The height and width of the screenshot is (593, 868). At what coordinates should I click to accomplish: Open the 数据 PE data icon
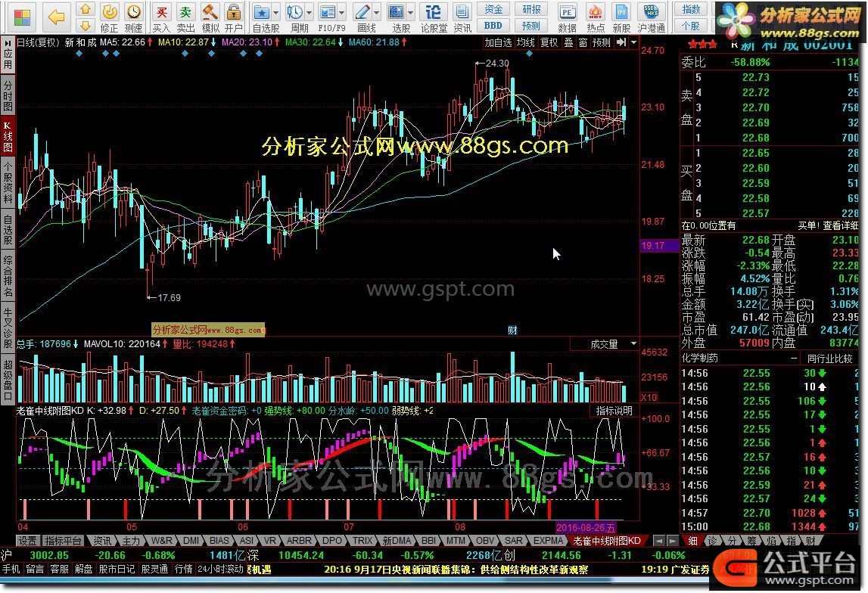[567, 17]
